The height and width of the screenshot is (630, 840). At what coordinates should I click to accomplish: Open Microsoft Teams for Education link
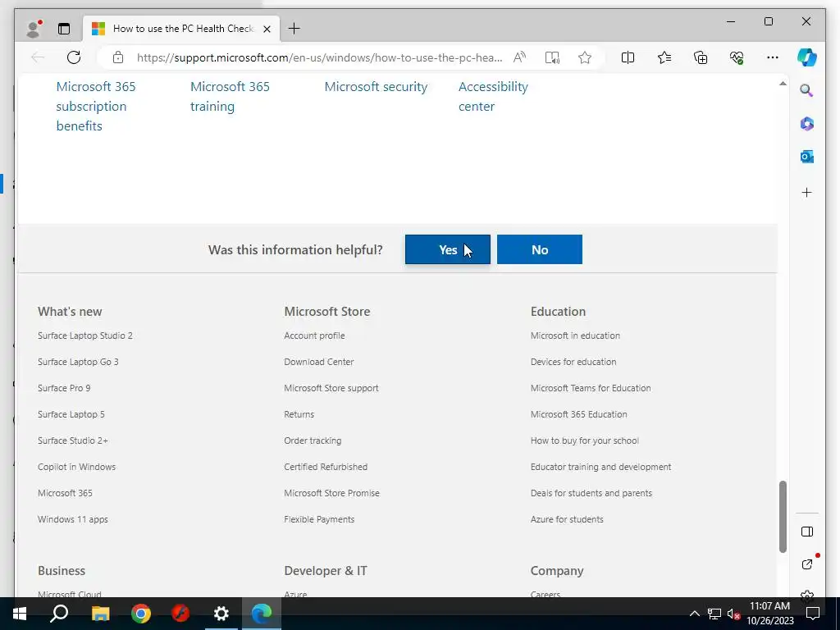click(591, 388)
